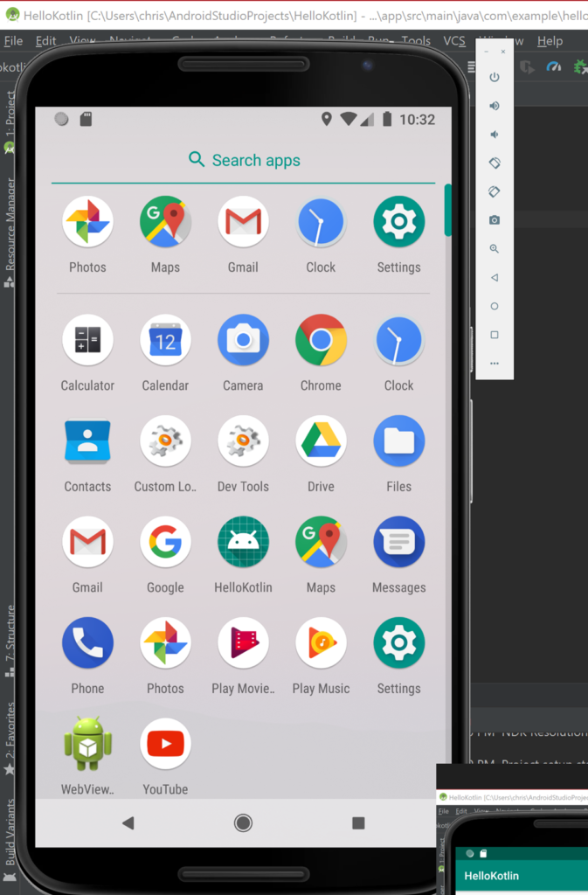The width and height of the screenshot is (588, 895).
Task: Open the WebView app
Action: (87, 744)
